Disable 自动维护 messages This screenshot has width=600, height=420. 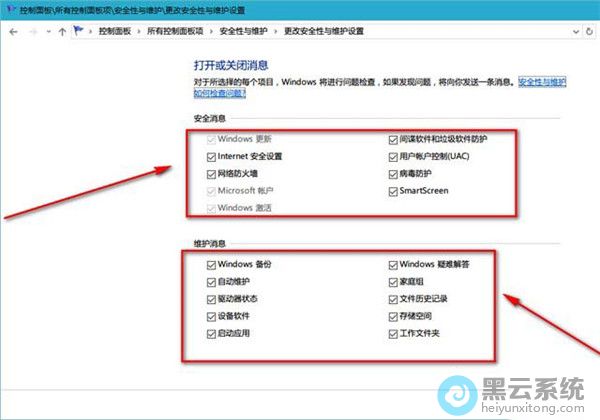(x=211, y=283)
